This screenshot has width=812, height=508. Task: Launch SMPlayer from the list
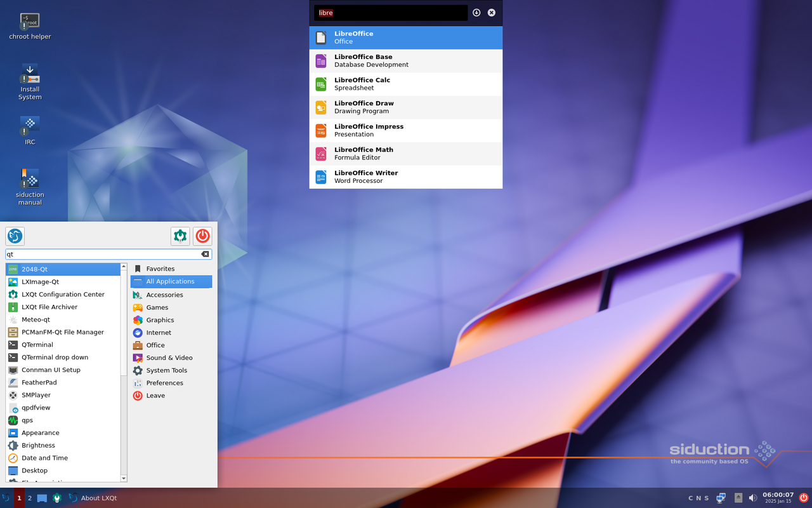(63, 395)
